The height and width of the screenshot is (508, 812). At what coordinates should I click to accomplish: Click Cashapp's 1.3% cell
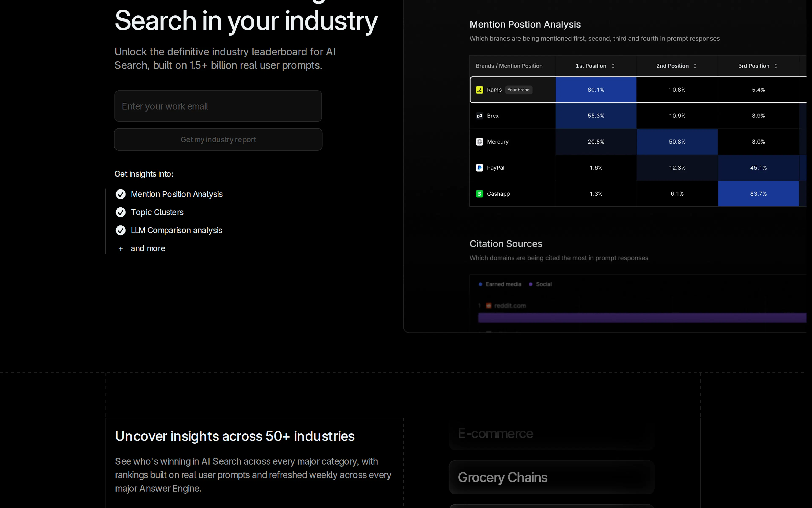point(596,193)
